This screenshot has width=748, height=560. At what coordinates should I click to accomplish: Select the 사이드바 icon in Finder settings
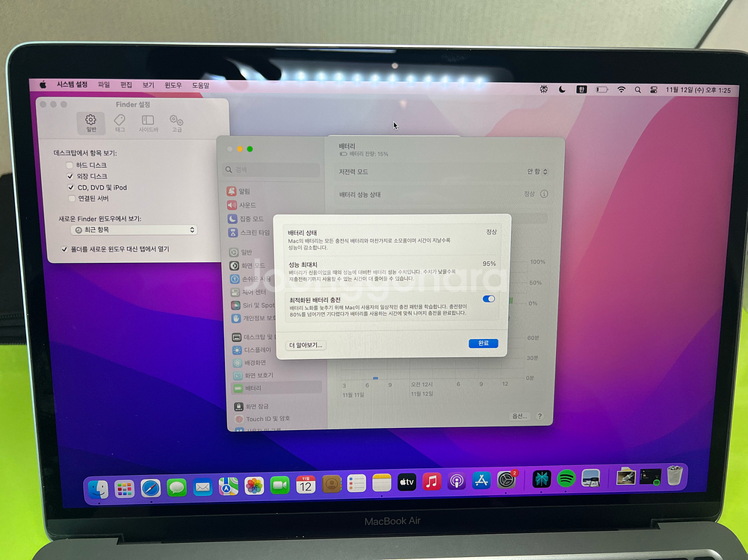click(x=148, y=122)
